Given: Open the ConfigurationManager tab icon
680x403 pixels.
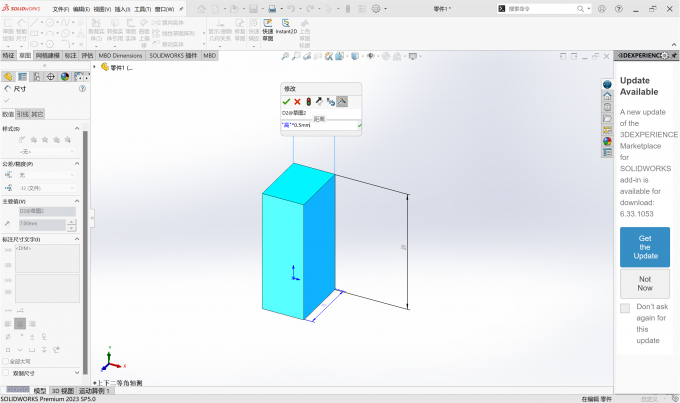Looking at the screenshot, I should coord(36,77).
